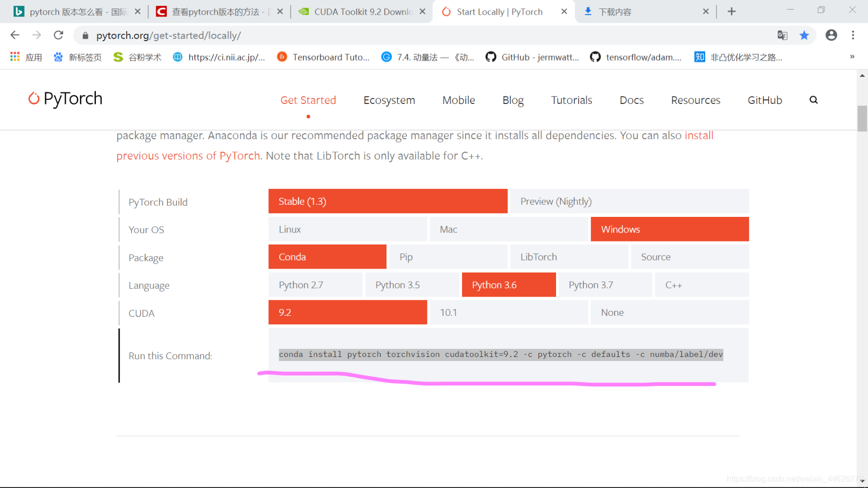This screenshot has width=868, height=488.
Task: Select C++ language option
Action: click(702, 285)
